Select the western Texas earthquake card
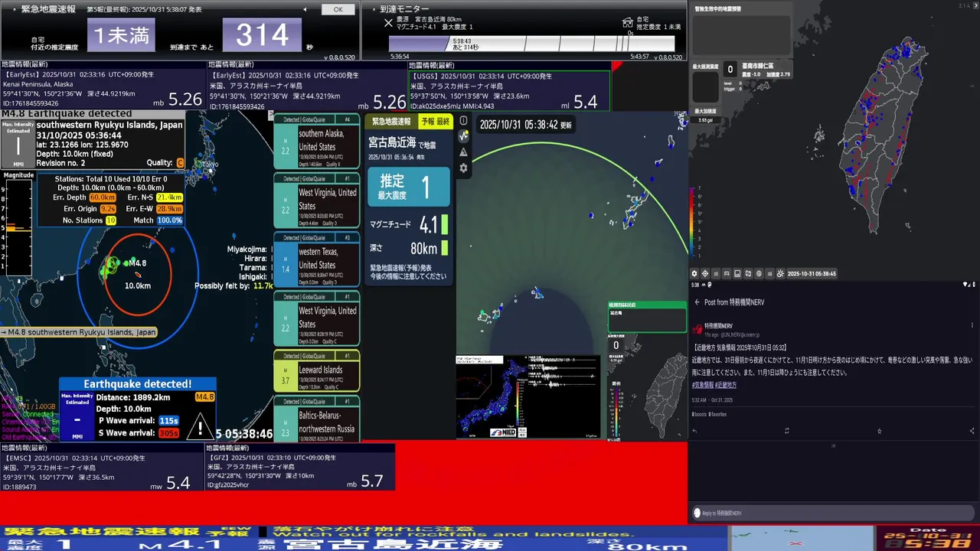The width and height of the screenshot is (980, 551). coord(317,260)
